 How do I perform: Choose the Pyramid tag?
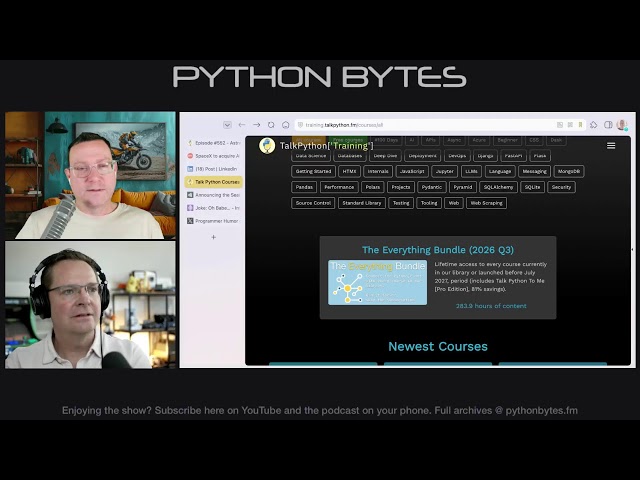coord(463,187)
